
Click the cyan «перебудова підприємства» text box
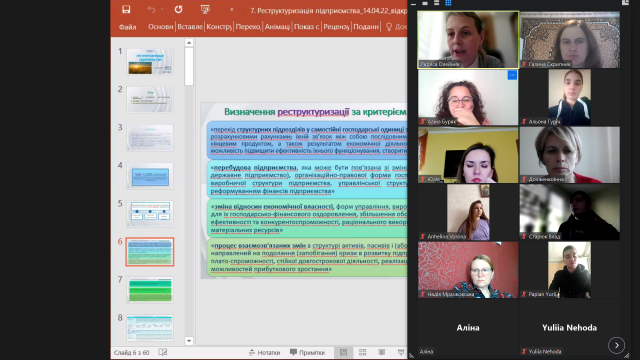pos(307,179)
